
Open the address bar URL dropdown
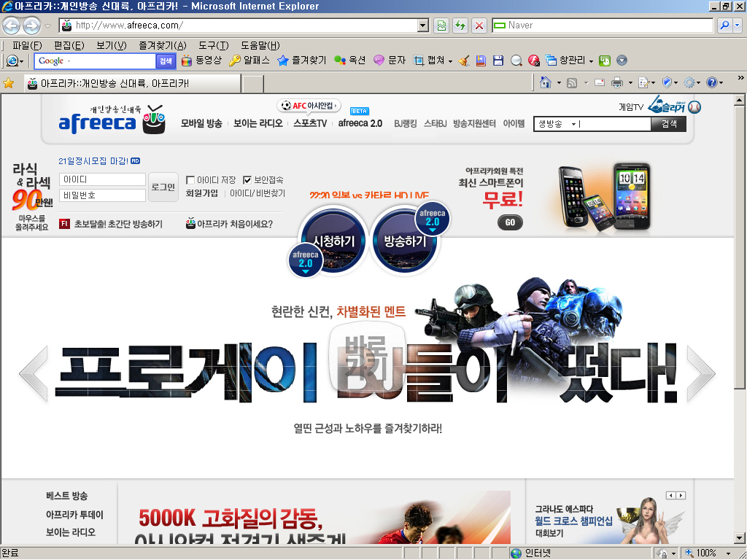(x=423, y=26)
